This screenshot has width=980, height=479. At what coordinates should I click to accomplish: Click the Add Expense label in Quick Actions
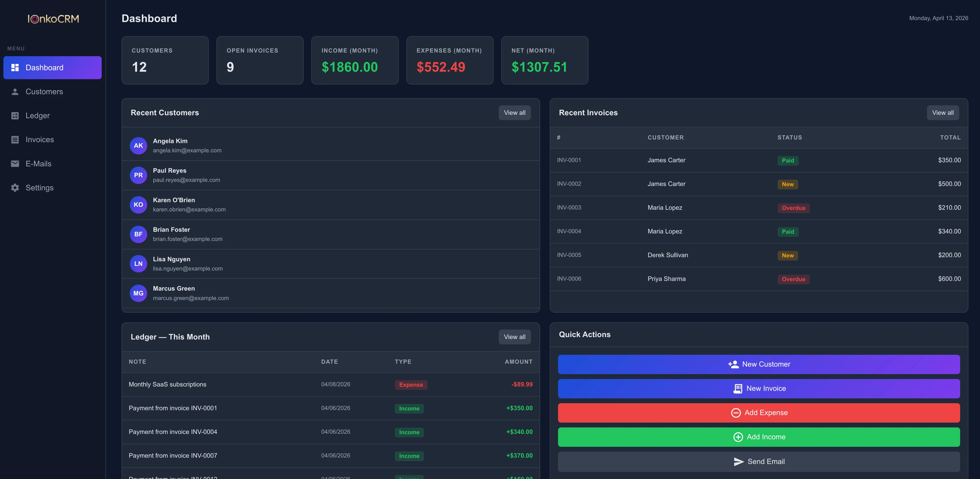(x=766, y=413)
